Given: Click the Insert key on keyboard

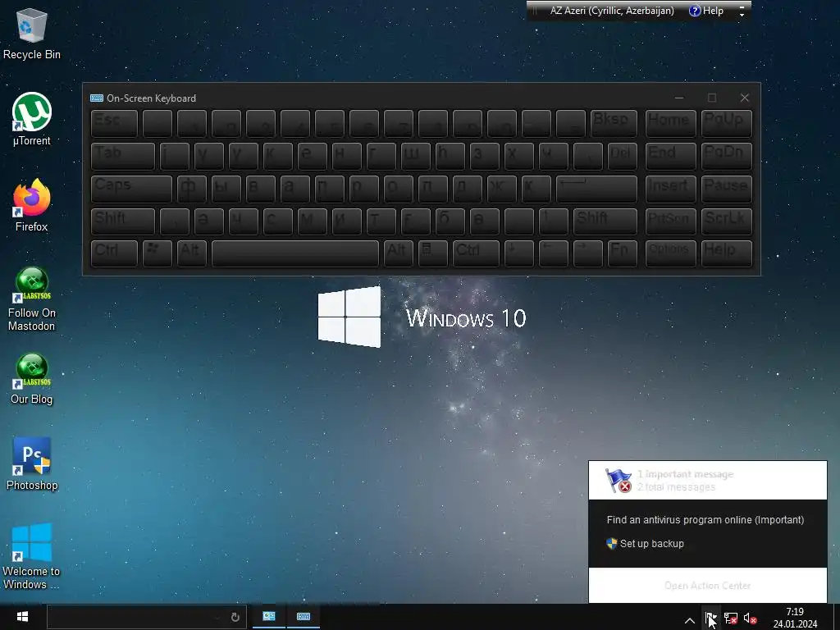Looking at the screenshot, I should (x=671, y=189).
